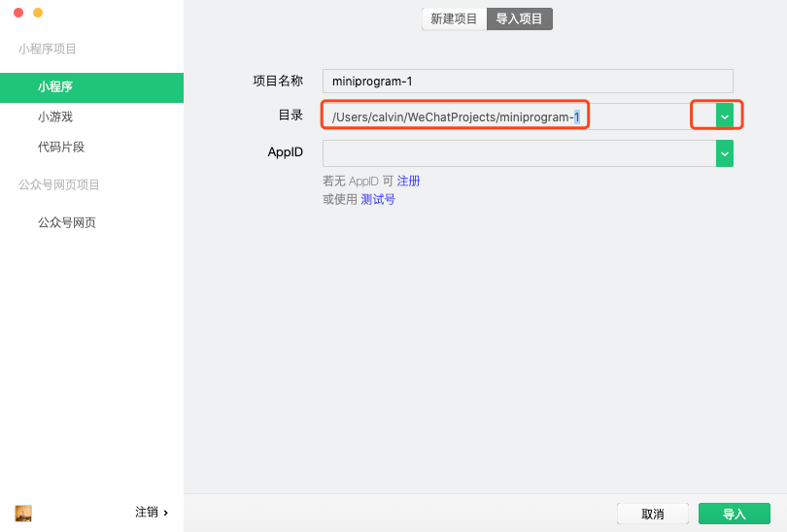Click the 注册 link
The width and height of the screenshot is (787, 532).
pyautogui.click(x=408, y=181)
